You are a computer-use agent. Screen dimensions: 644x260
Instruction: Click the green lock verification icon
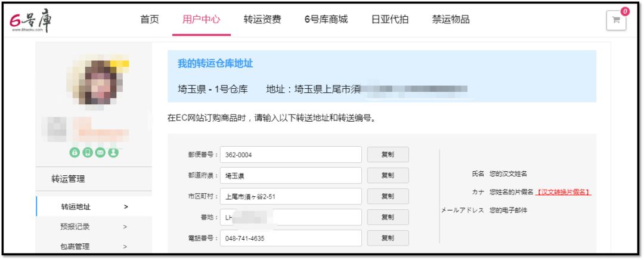(x=75, y=153)
